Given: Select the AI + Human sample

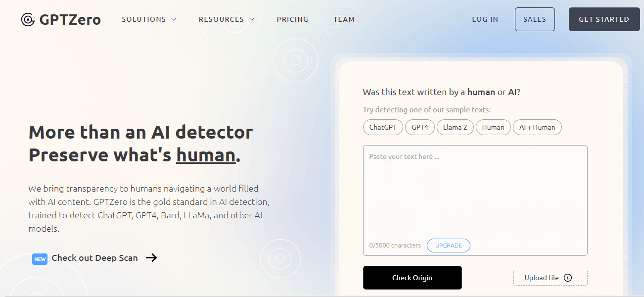Looking at the screenshot, I should (x=537, y=127).
